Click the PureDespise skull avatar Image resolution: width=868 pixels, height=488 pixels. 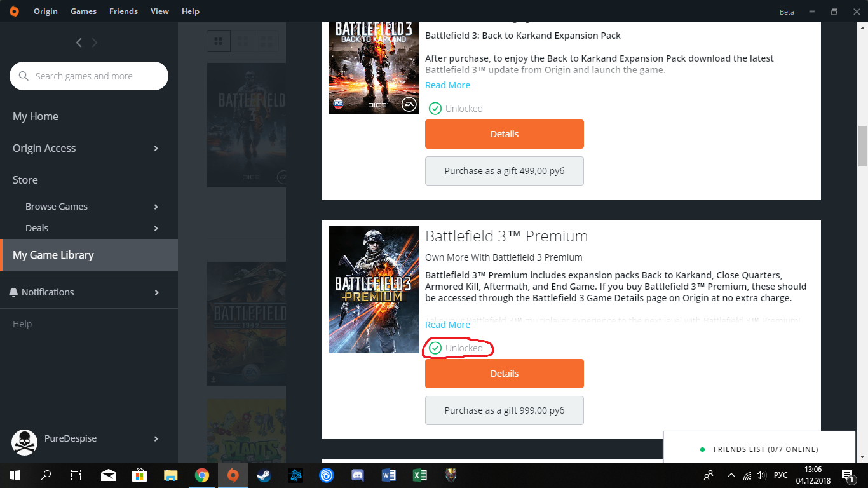click(x=24, y=442)
